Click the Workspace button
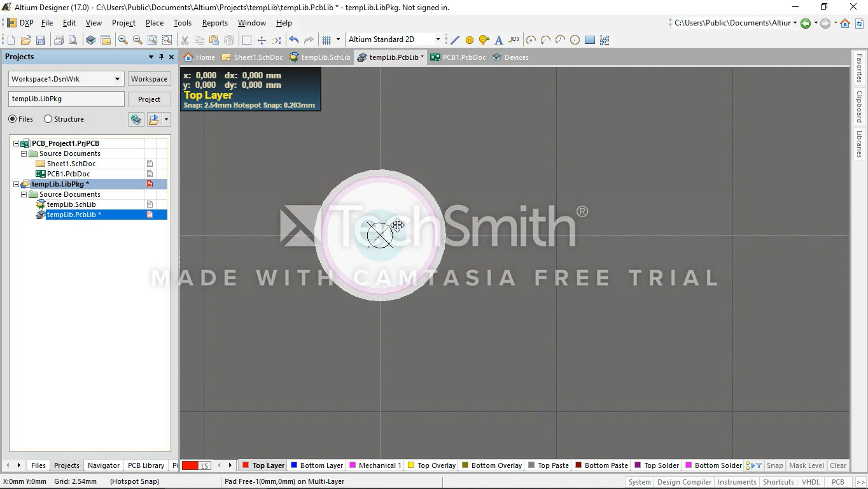 (150, 79)
